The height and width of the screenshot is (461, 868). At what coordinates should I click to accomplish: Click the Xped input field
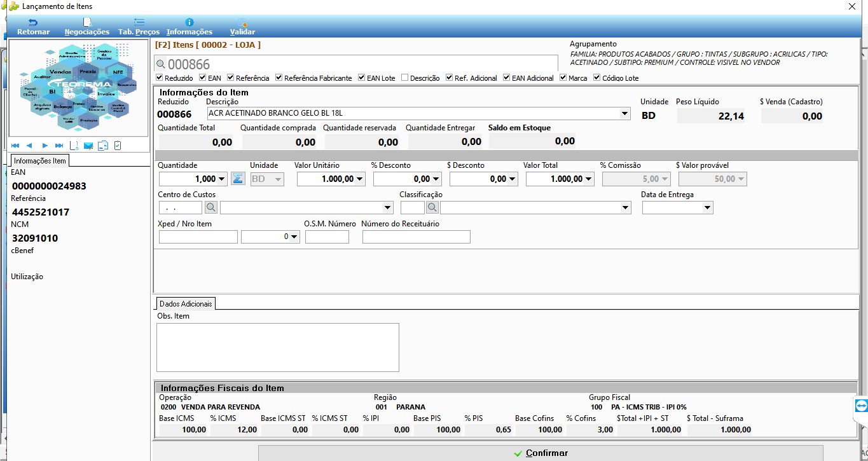point(198,237)
